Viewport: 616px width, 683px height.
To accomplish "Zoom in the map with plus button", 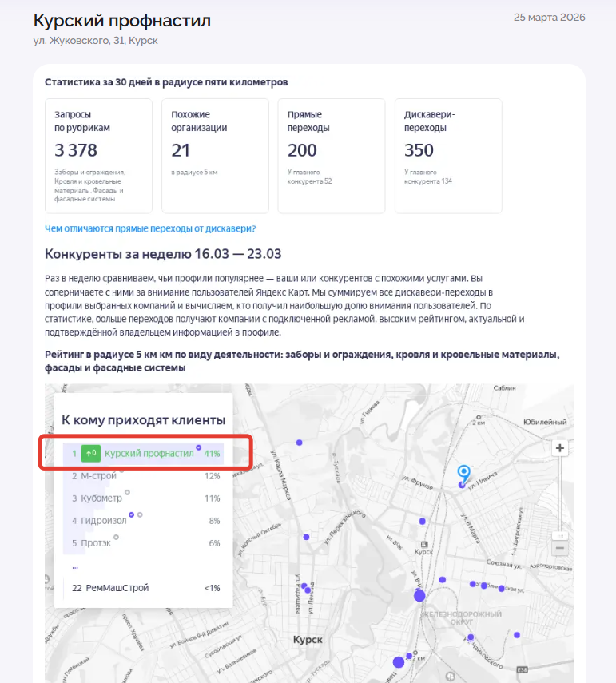I will 560,448.
